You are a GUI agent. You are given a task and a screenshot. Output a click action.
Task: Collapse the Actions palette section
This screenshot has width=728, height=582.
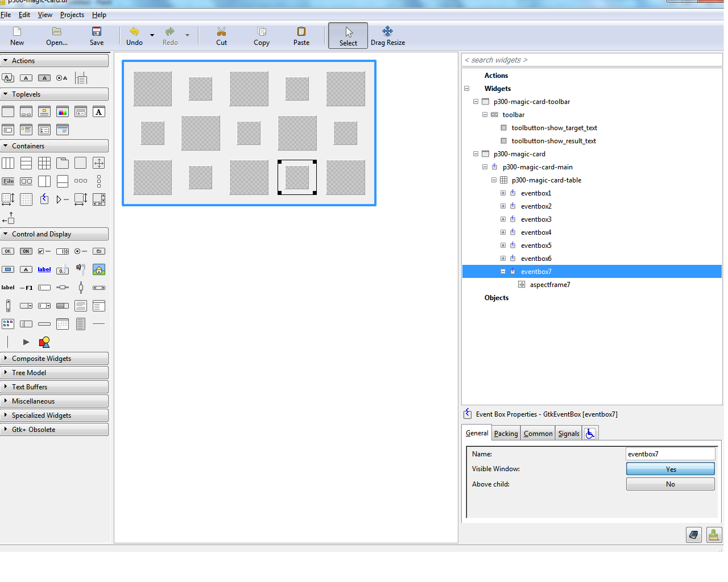point(55,61)
